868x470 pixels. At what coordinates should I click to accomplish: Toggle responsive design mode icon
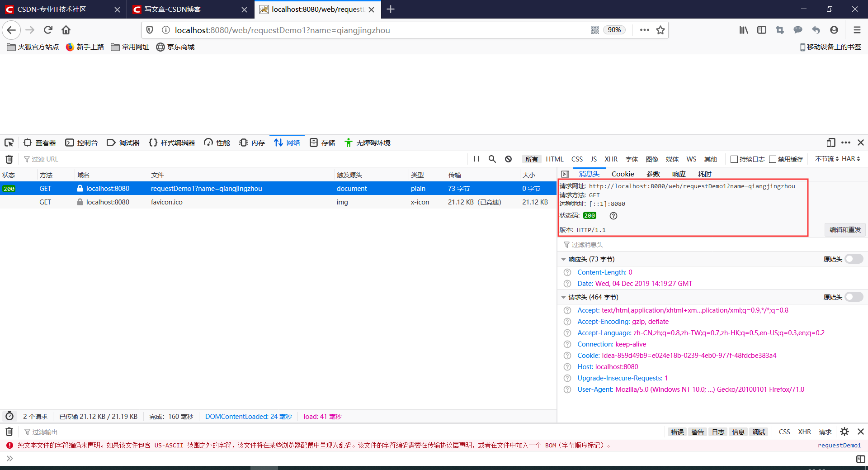coord(831,142)
